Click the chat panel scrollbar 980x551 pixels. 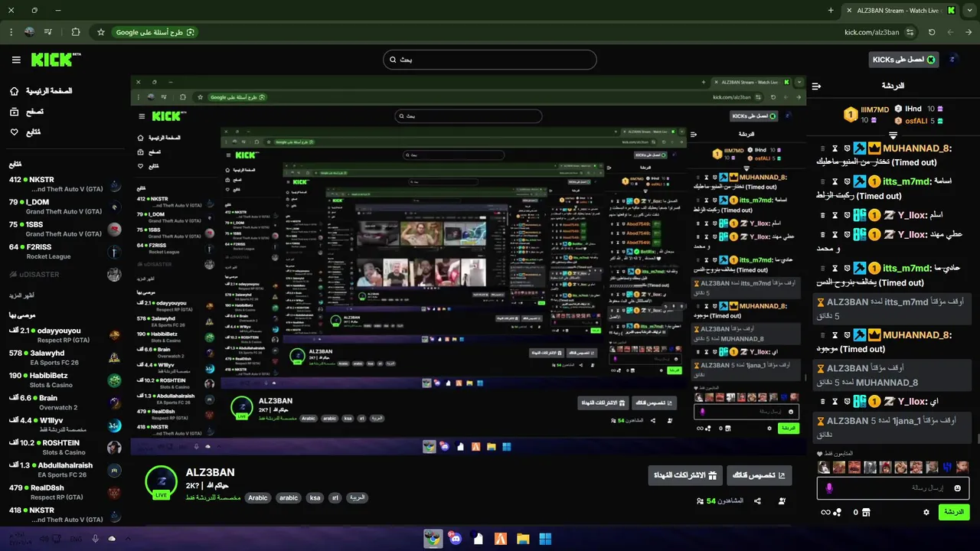[x=977, y=439]
